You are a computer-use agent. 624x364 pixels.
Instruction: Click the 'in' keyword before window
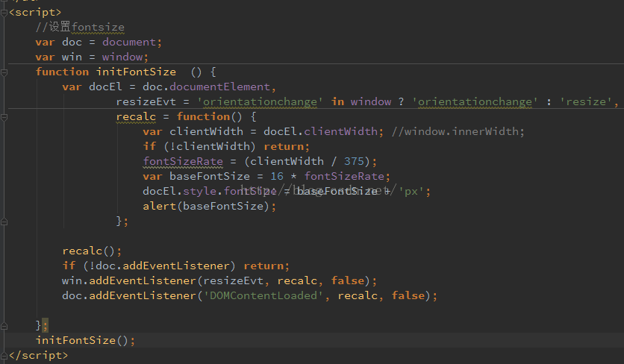[337, 102]
